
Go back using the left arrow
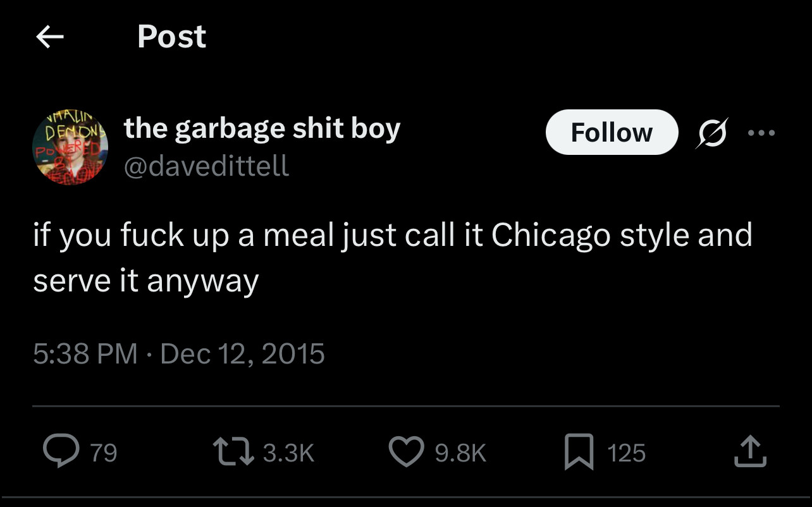50,37
